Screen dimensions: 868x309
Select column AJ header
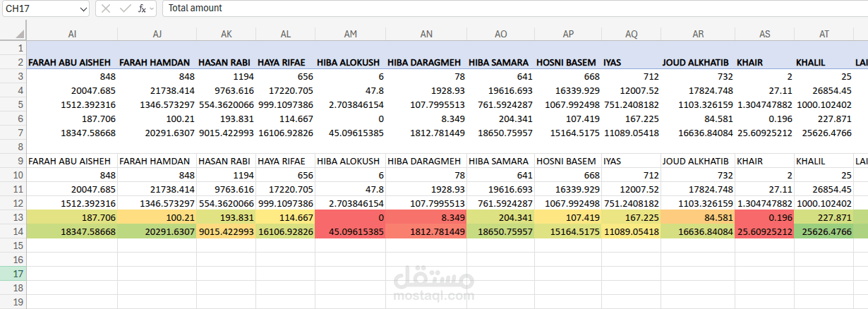[157, 34]
